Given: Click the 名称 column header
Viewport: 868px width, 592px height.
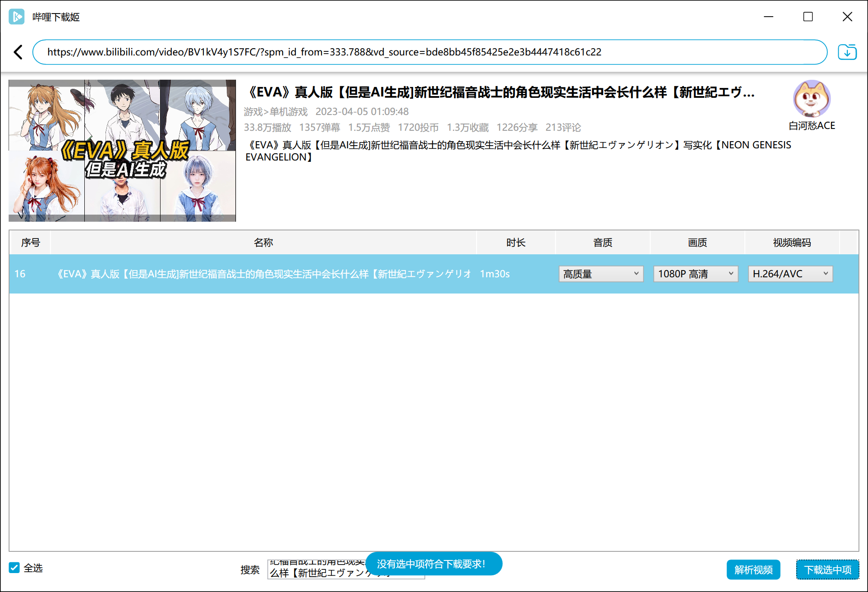Looking at the screenshot, I should [263, 243].
